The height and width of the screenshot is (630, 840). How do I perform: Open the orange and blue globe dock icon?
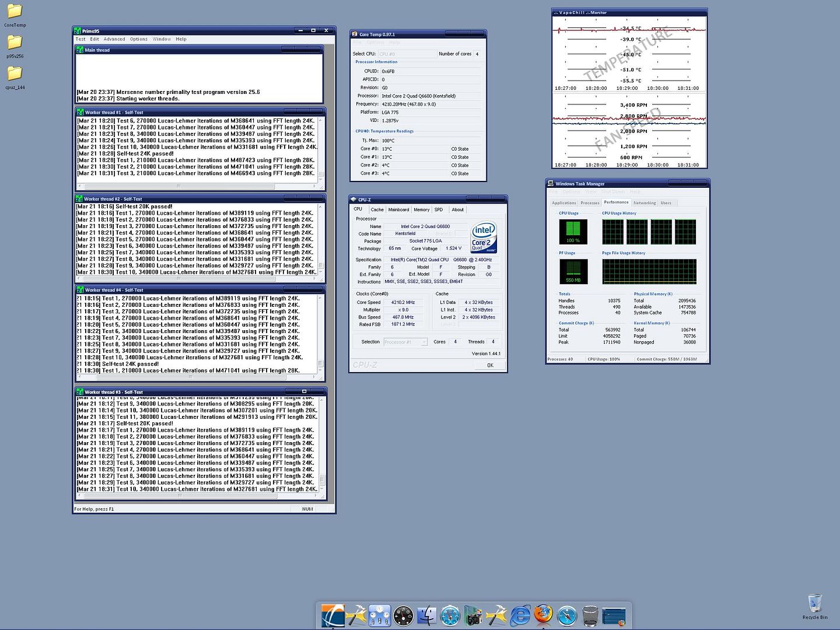tap(333, 615)
